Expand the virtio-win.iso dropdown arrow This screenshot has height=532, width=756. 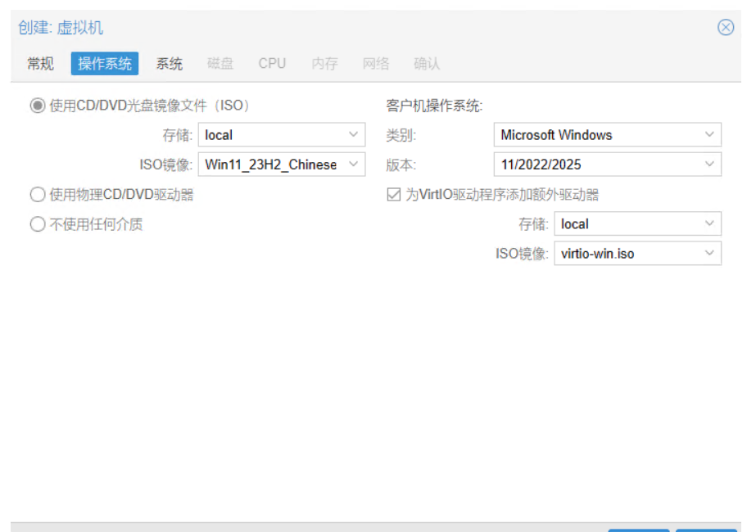[x=709, y=254]
